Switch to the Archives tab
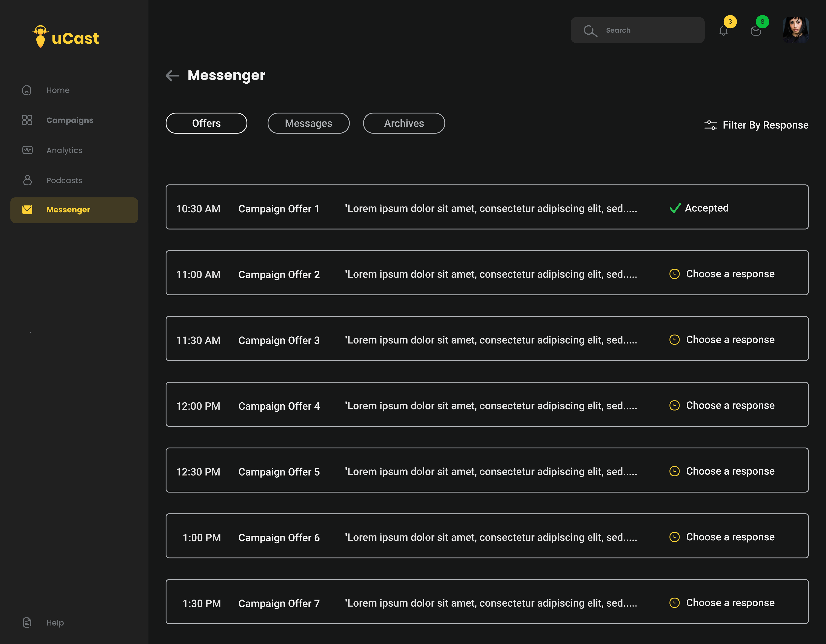Screen dimensions: 826x644 404,123
